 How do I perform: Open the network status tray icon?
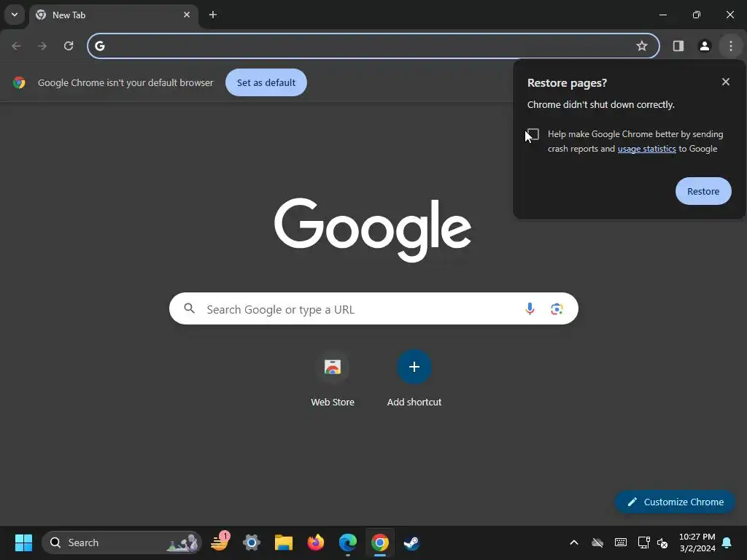tap(643, 542)
